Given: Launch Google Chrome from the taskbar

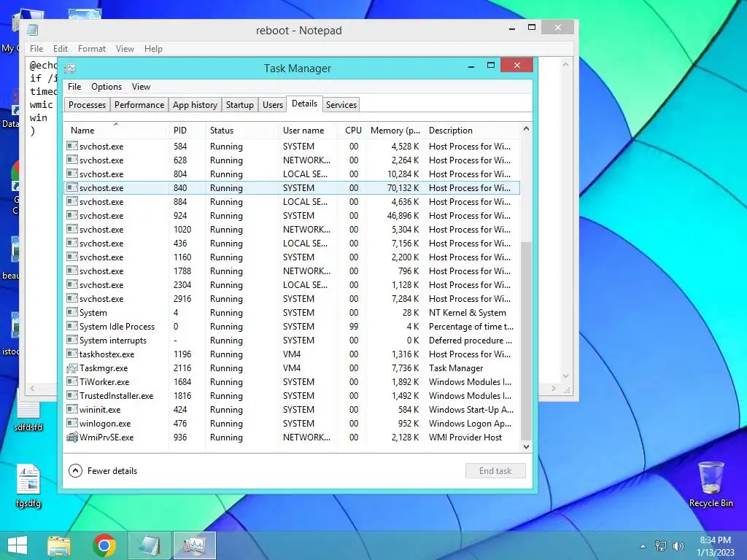Looking at the screenshot, I should tap(104, 545).
